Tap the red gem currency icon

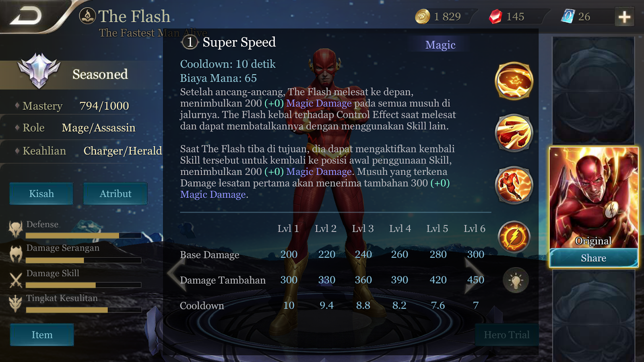coord(495,16)
